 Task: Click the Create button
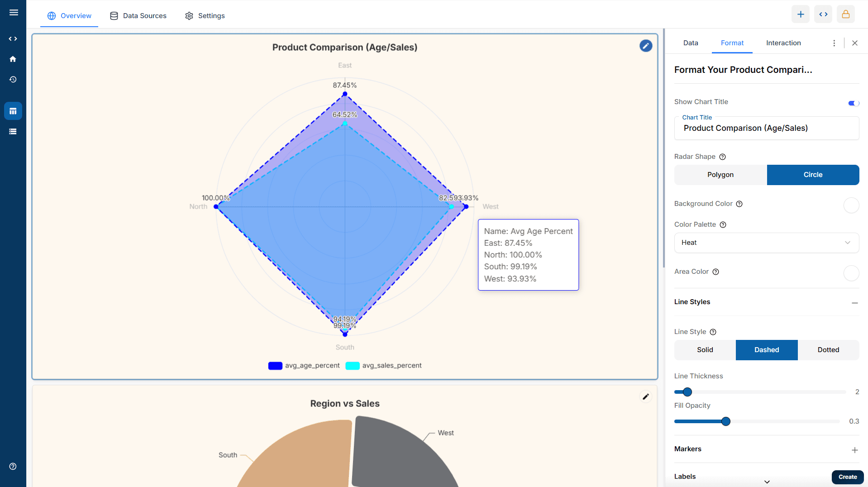(848, 477)
